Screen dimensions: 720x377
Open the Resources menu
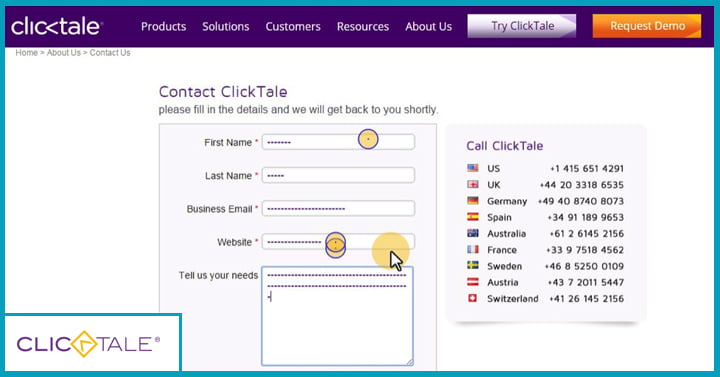[363, 27]
